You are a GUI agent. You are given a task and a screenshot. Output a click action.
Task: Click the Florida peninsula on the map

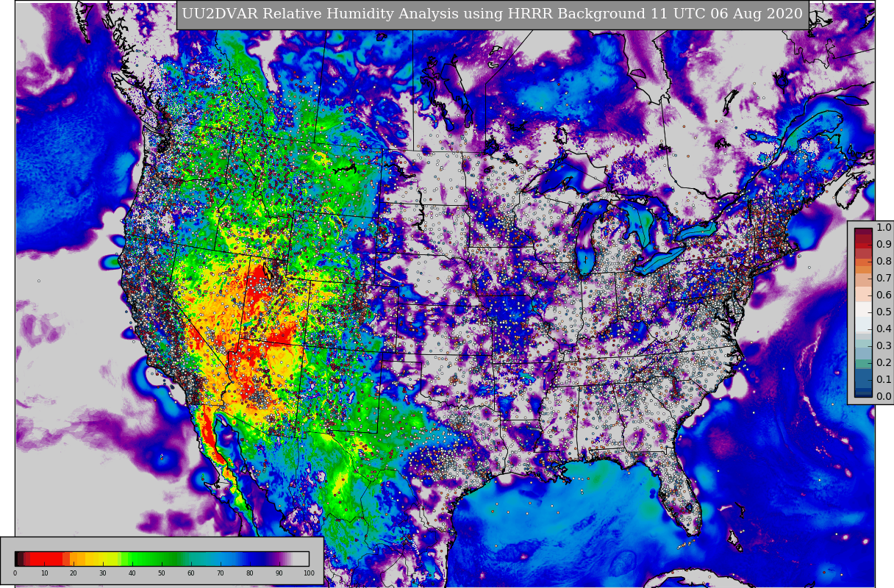click(x=680, y=492)
